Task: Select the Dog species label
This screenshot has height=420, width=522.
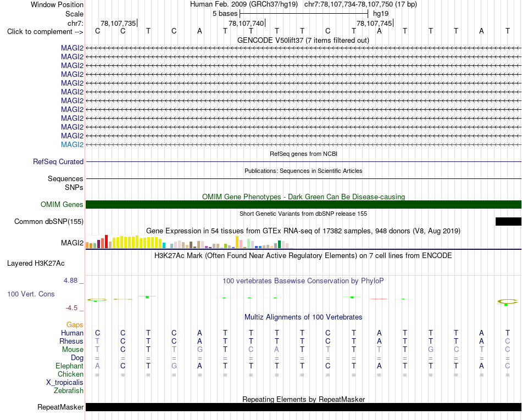Action: click(x=77, y=358)
